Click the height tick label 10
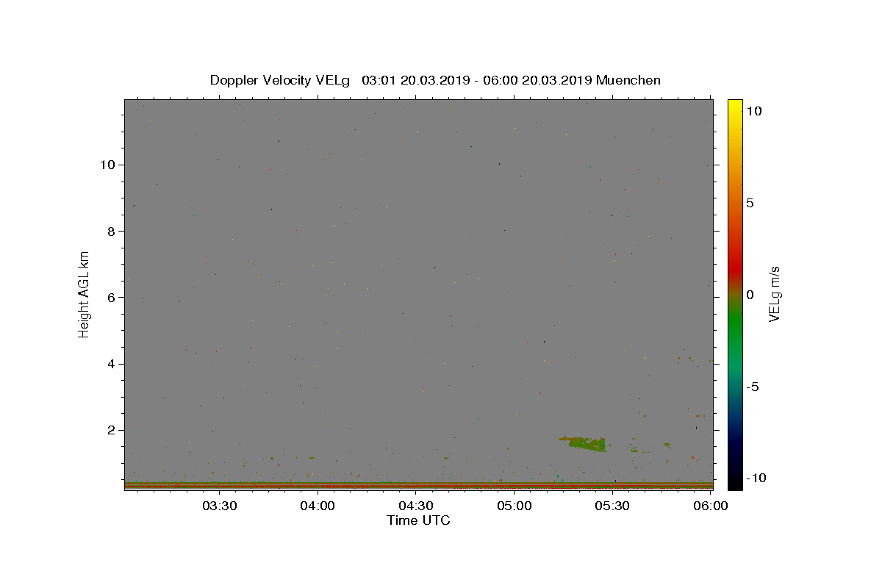 pyautogui.click(x=110, y=165)
